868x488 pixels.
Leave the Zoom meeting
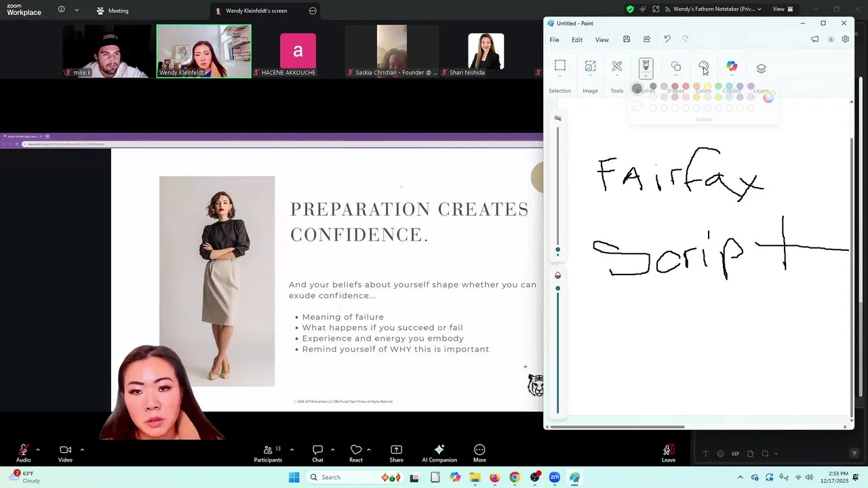tap(669, 453)
